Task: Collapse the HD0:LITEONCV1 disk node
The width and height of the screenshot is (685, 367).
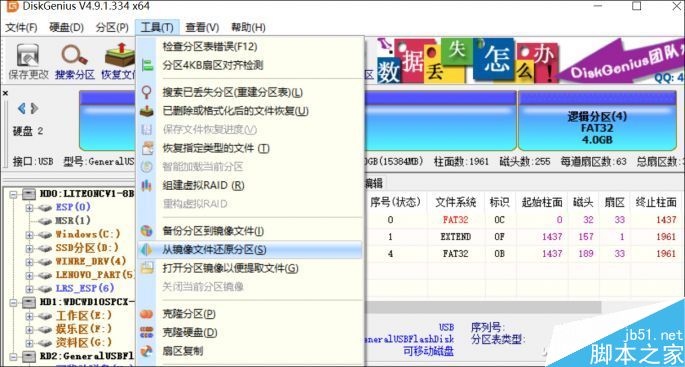Action: (13, 193)
